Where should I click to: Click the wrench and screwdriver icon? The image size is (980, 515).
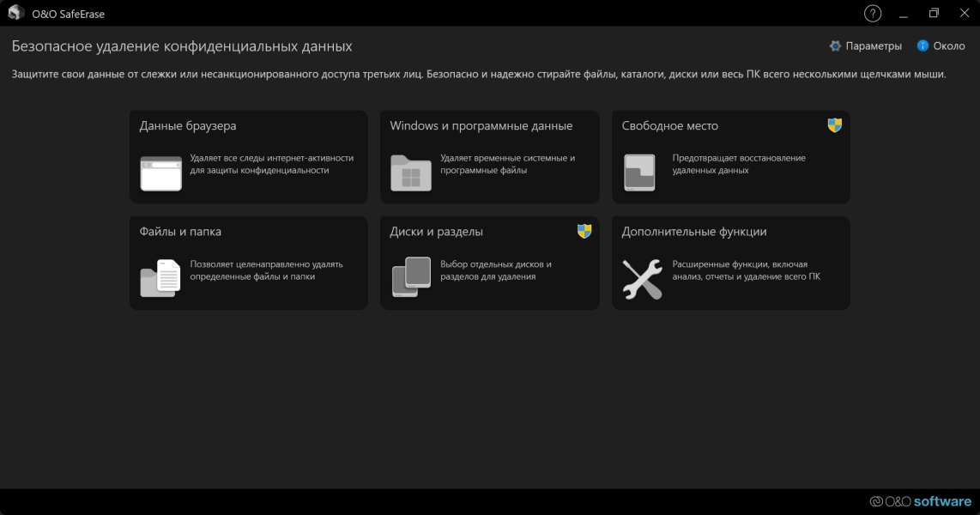tap(643, 279)
